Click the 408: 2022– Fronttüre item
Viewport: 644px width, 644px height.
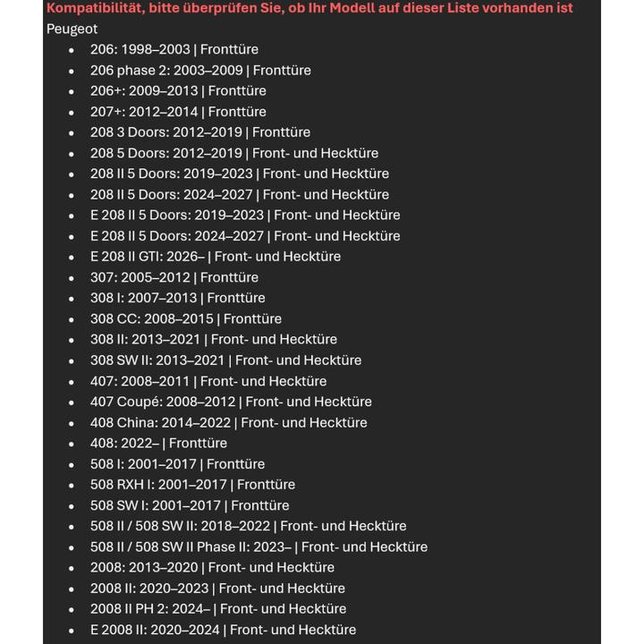click(x=158, y=443)
